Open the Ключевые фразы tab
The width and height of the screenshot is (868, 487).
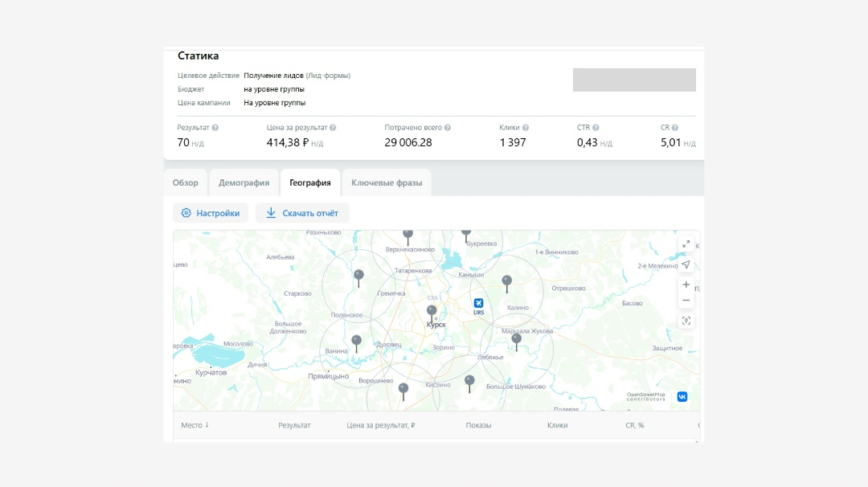coord(386,183)
